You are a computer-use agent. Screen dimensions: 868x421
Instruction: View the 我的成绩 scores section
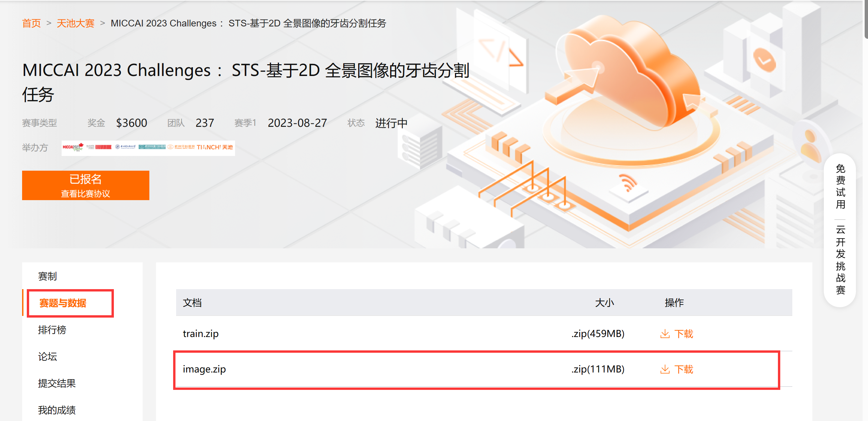(x=57, y=410)
